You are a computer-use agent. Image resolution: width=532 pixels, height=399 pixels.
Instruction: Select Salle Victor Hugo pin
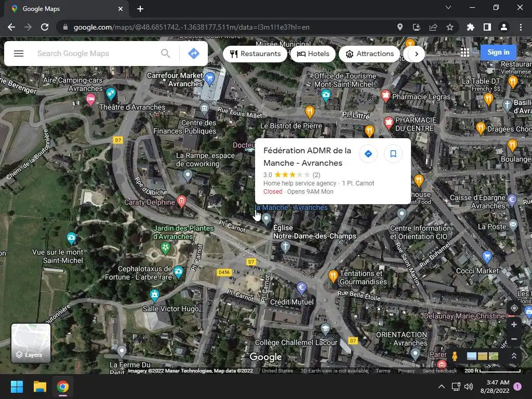pyautogui.click(x=155, y=295)
